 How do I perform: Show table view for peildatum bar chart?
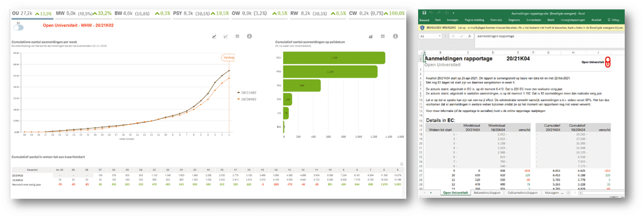coord(383,37)
